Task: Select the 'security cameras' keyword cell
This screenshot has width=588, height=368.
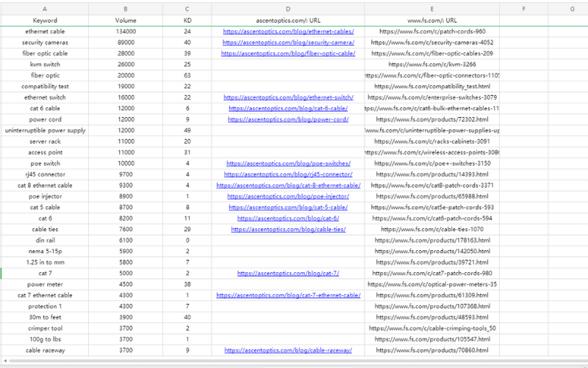Action: [x=45, y=43]
